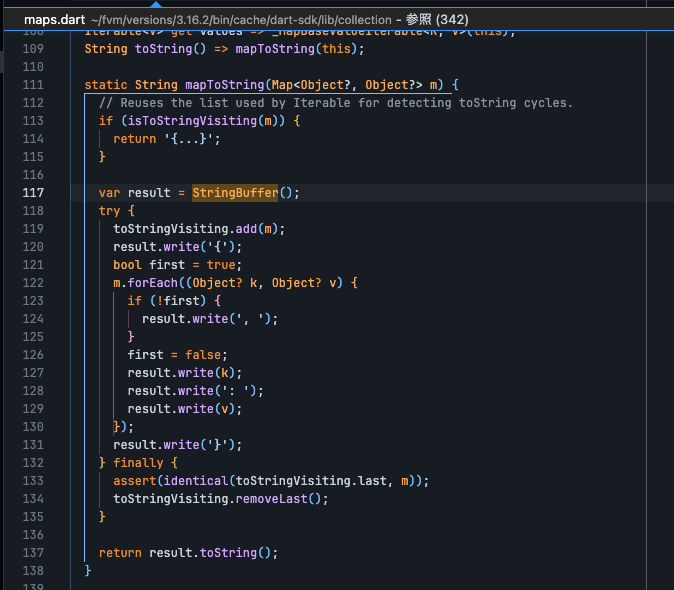This screenshot has height=590, width=674.
Task: Click 'return result.toString()' on line 137
Action: click(188, 553)
